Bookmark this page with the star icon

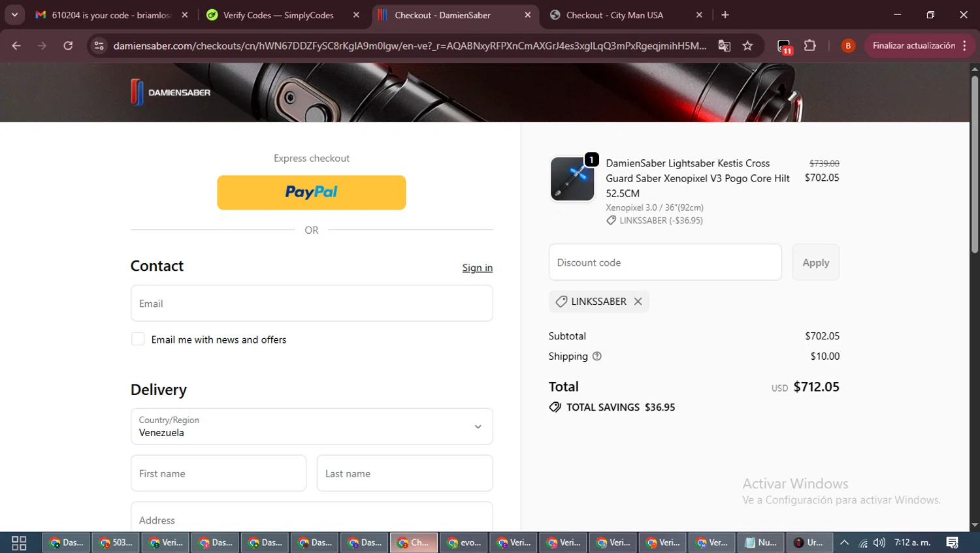point(747,46)
